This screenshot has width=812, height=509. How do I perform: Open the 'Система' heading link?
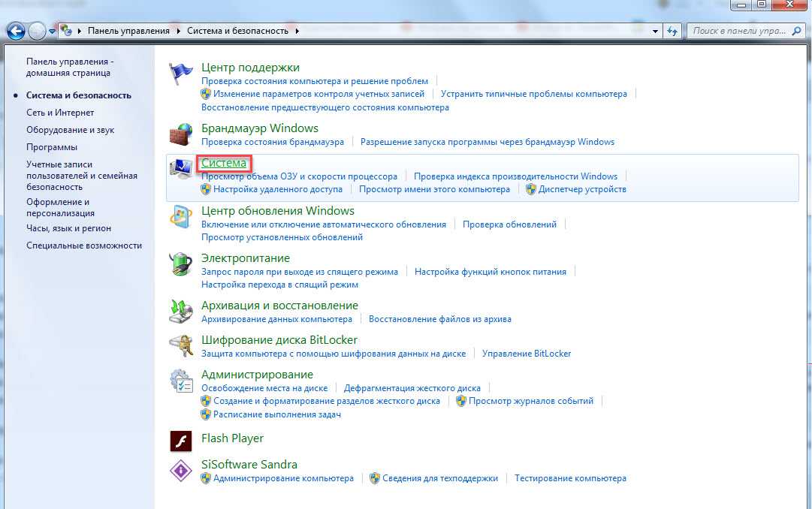[x=224, y=163]
